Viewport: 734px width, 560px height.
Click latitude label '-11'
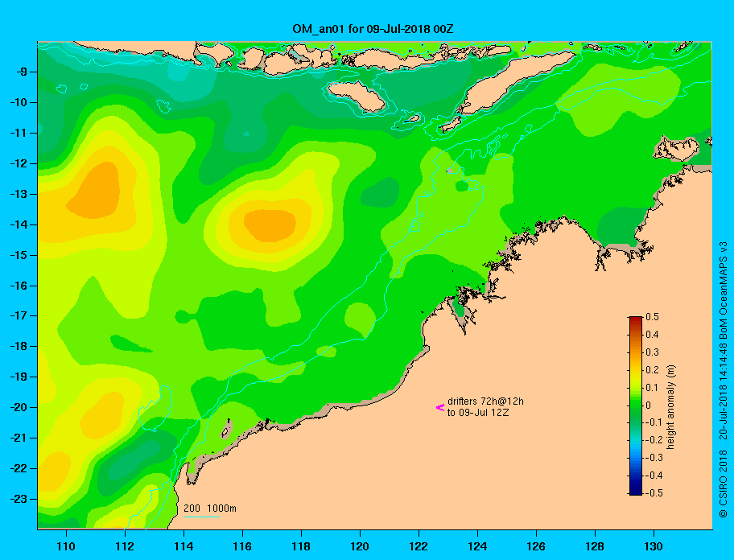click(x=19, y=133)
